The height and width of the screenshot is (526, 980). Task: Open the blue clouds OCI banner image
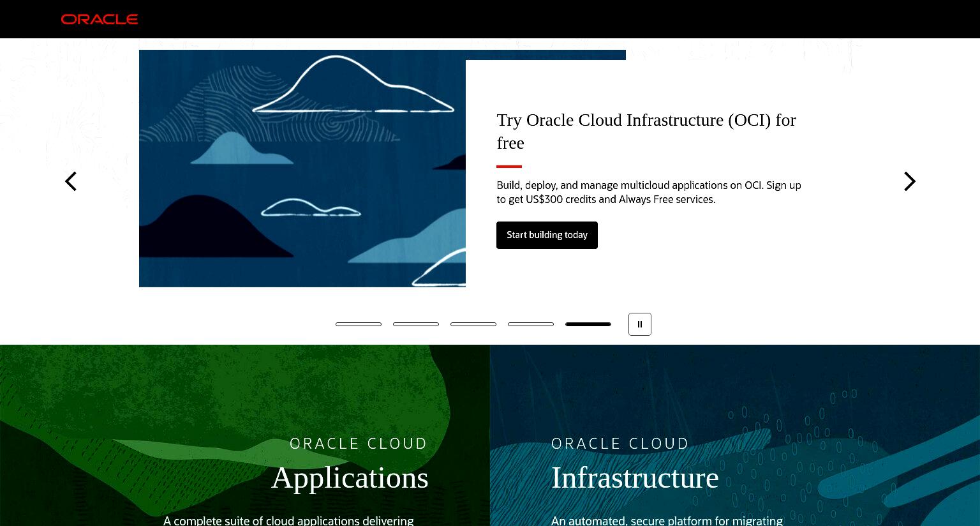tap(302, 169)
